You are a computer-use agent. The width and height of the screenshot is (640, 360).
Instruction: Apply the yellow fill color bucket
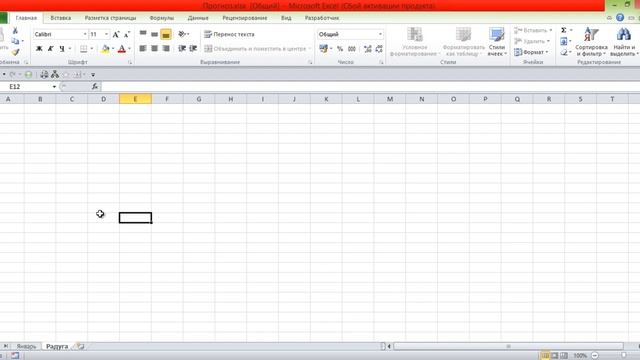(x=105, y=49)
